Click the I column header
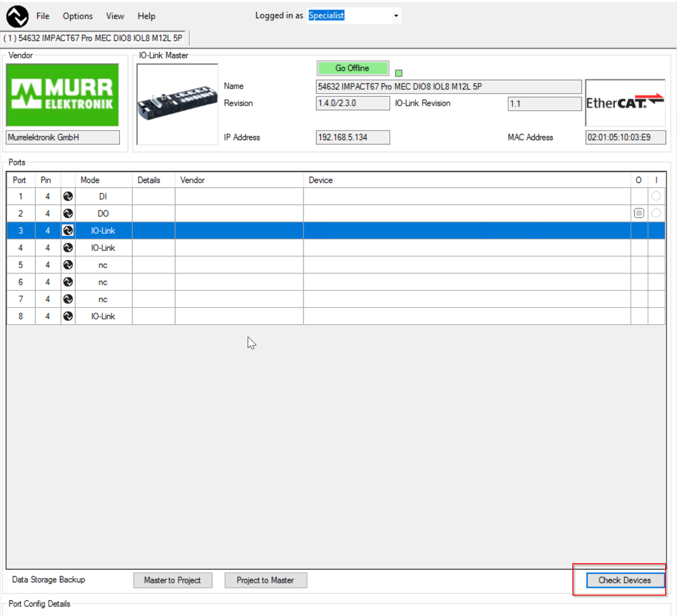 point(656,180)
